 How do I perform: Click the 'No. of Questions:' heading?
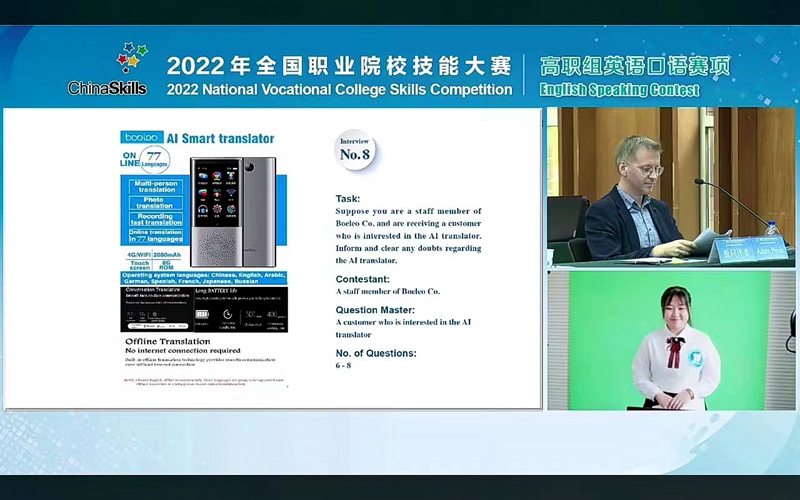coord(376,353)
